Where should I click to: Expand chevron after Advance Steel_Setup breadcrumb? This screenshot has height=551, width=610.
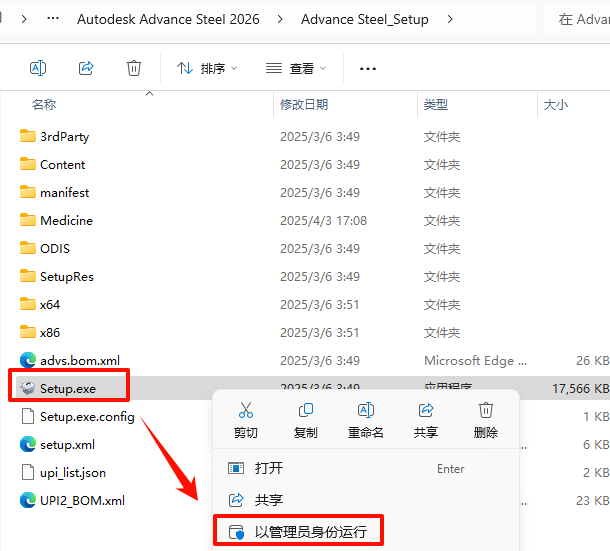coord(450,19)
